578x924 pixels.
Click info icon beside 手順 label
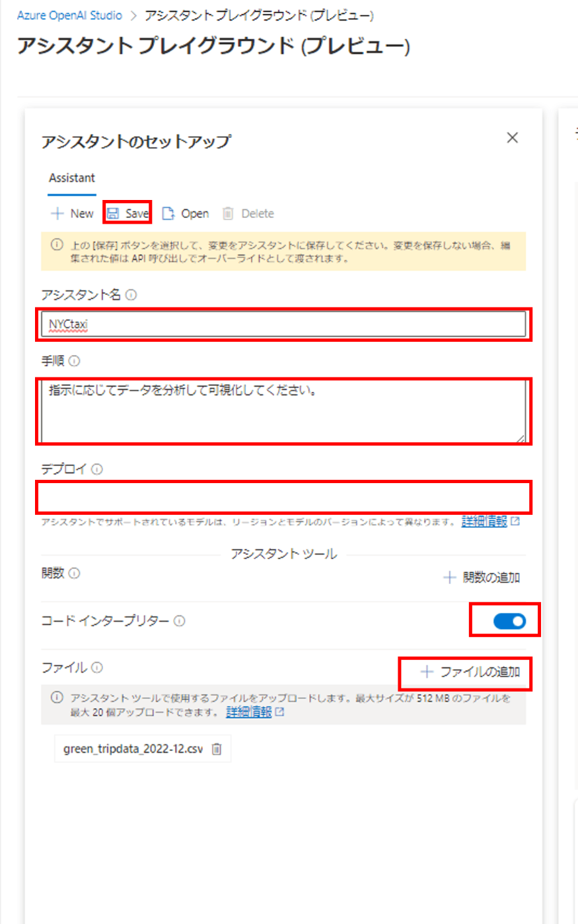(x=74, y=361)
